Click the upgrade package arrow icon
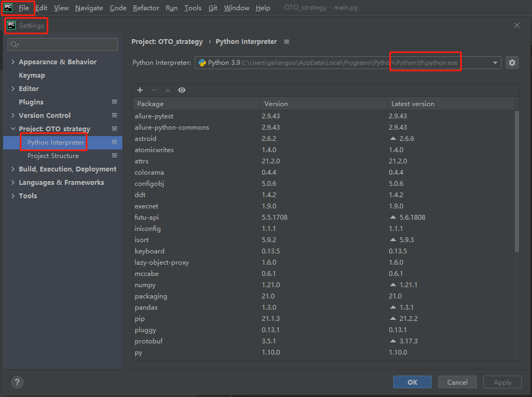This screenshot has width=532, height=397. pyautogui.click(x=167, y=90)
